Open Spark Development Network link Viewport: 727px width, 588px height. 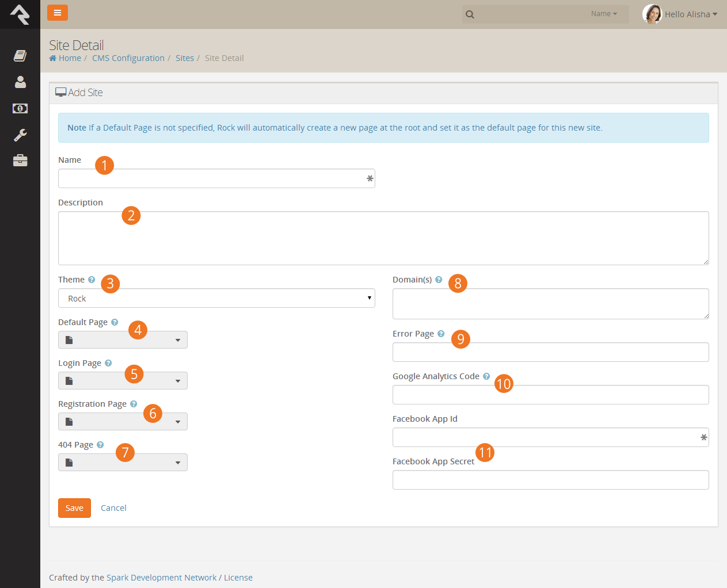[x=162, y=578]
